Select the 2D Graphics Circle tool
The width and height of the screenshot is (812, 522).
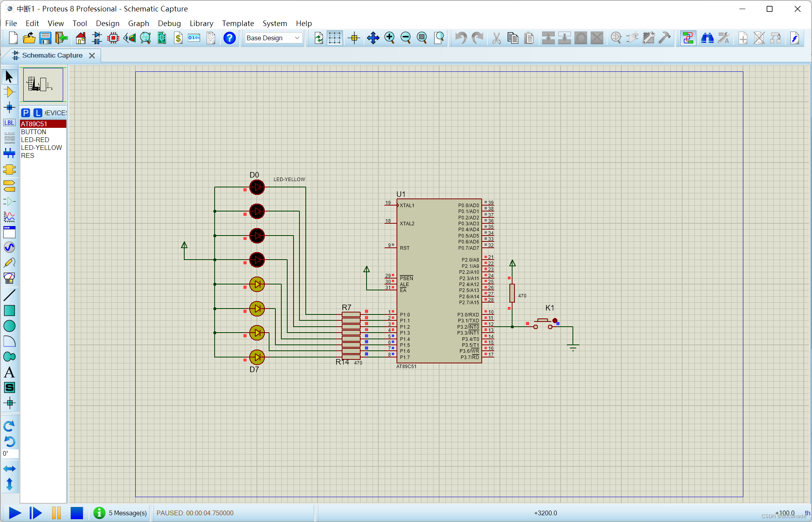click(x=9, y=326)
